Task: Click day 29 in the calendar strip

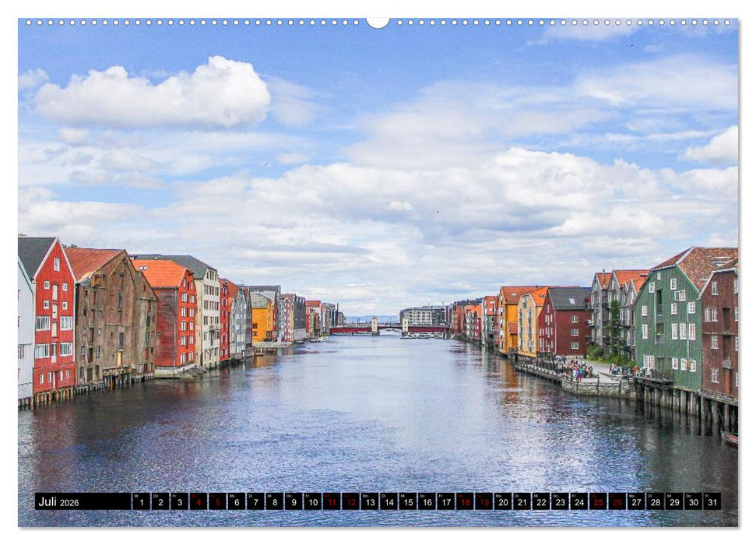Action: click(x=674, y=502)
